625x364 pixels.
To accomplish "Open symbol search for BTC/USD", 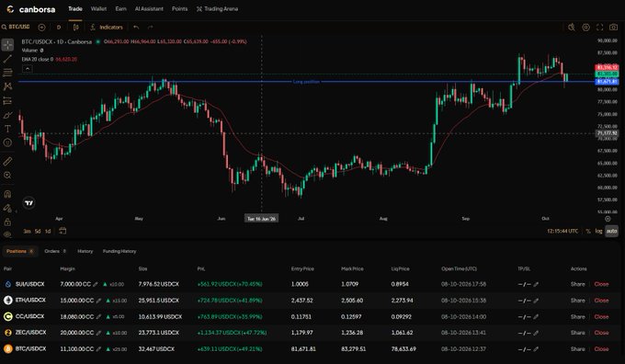I will (x=16, y=27).
